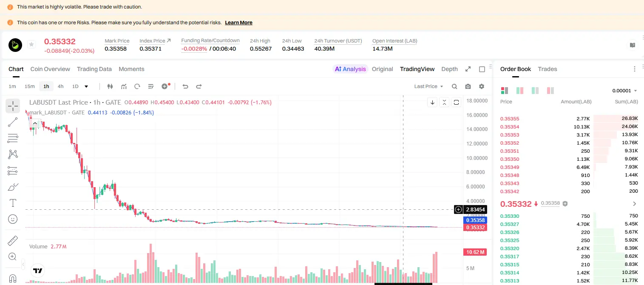Click the replay circular arrow icon
Viewport: 644px width, 285px height.
click(x=137, y=86)
